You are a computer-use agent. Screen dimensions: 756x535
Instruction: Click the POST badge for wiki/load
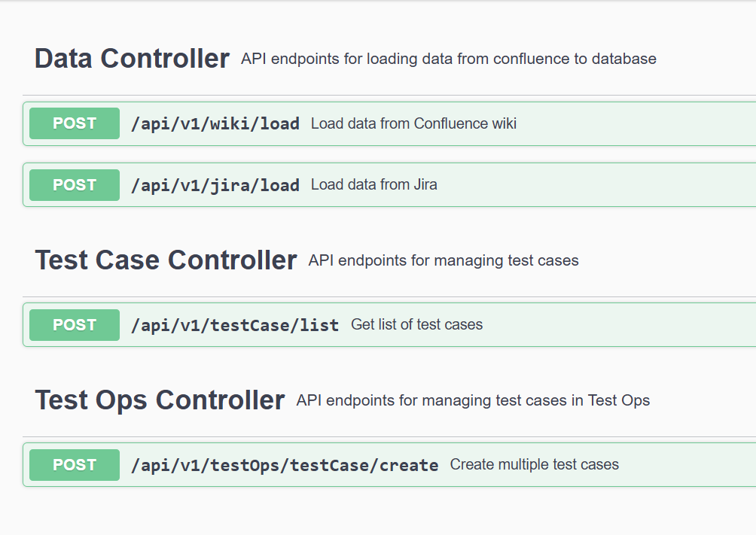[x=75, y=123]
